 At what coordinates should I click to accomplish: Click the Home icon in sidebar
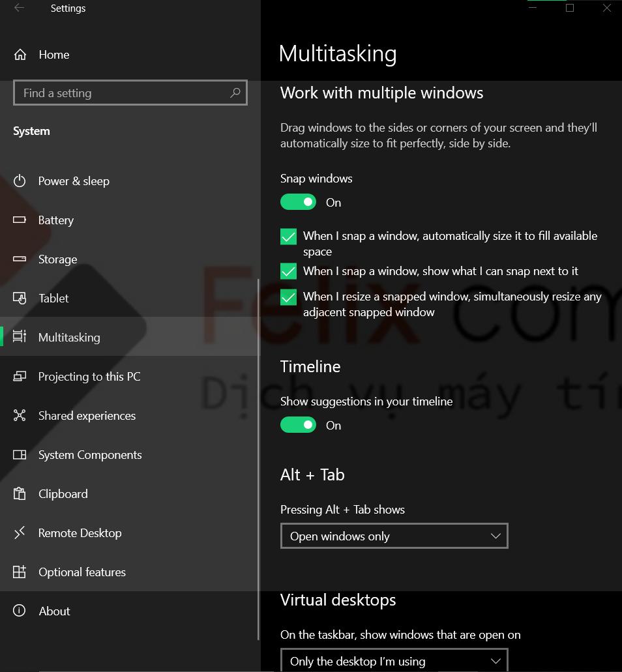pyautogui.click(x=20, y=55)
